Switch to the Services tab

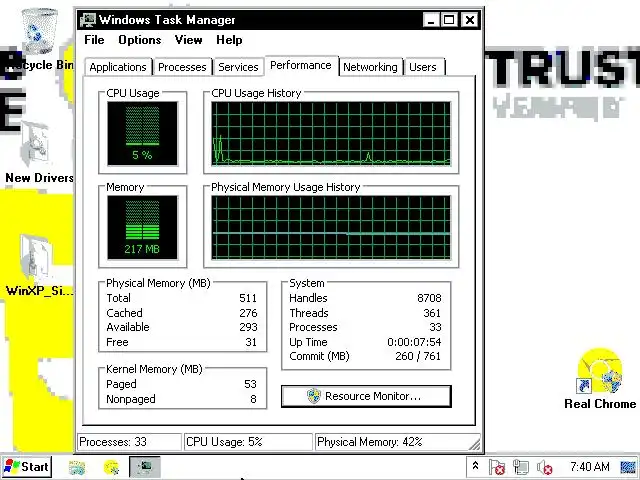point(238,67)
